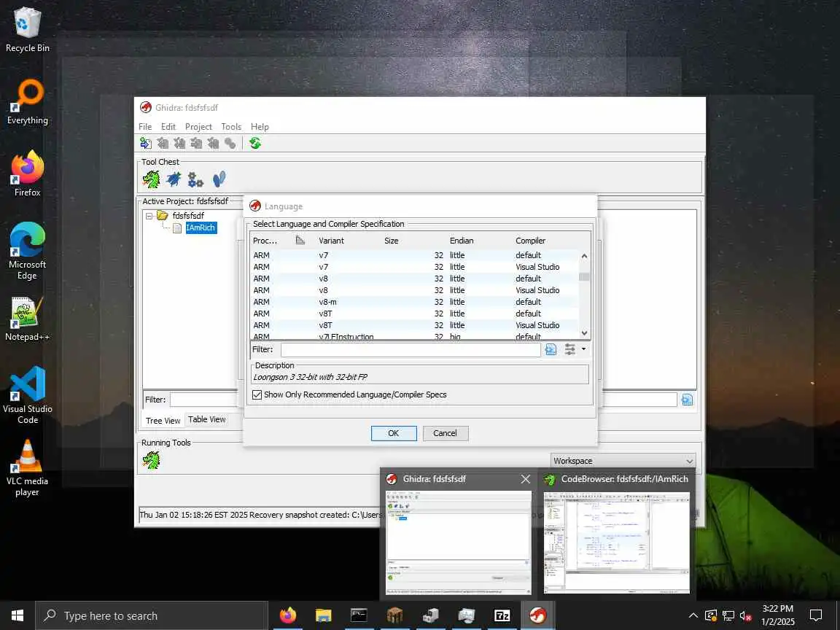Switch to the Tree View tab
This screenshot has width=840, height=630.
point(163,421)
